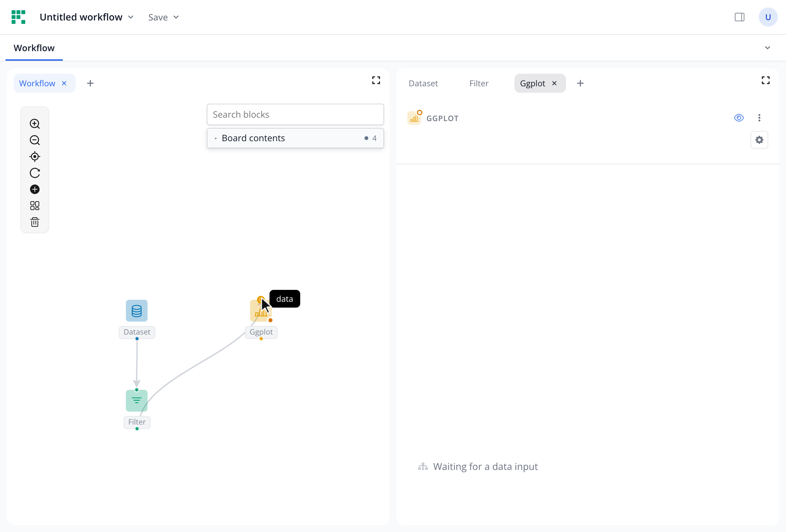The image size is (786, 532).
Task: Click the Ggplot node label
Action: pos(261,332)
